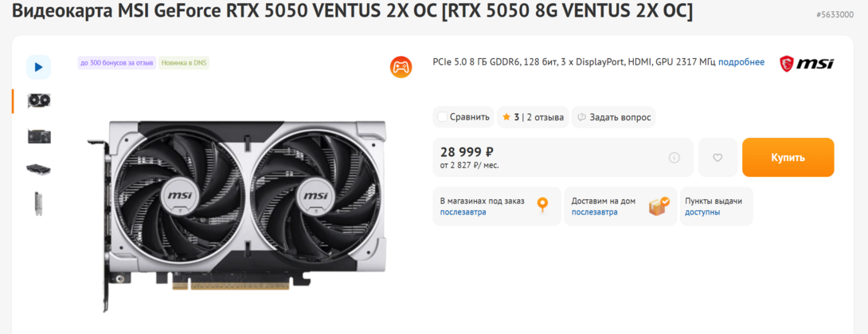Click the Купить button
The image size is (868, 334).
788,157
